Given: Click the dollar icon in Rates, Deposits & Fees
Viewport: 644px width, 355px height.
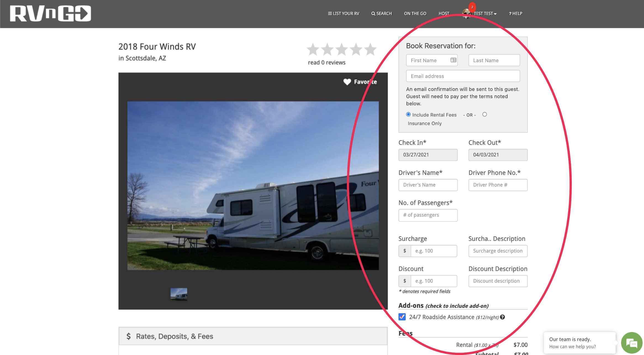Looking at the screenshot, I should (129, 336).
